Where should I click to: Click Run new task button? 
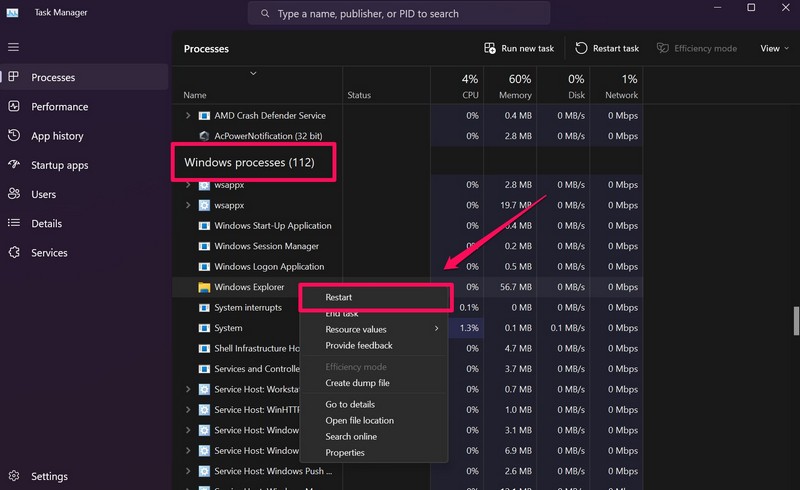coord(519,48)
